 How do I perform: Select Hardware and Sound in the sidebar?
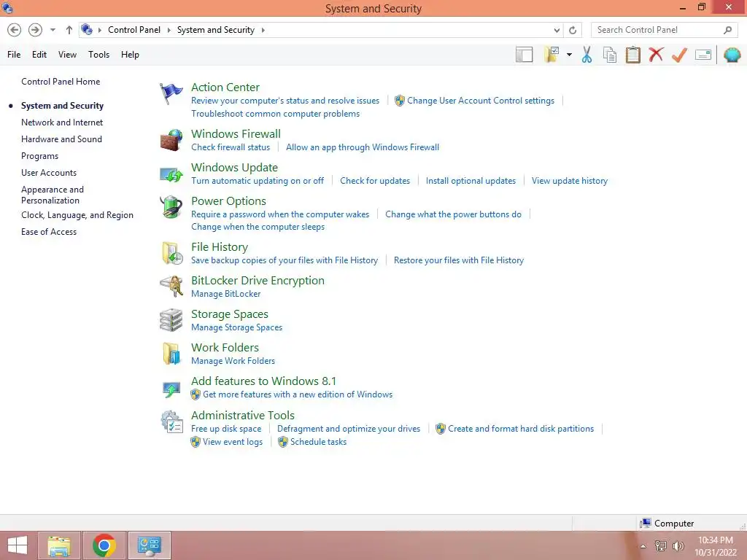61,139
